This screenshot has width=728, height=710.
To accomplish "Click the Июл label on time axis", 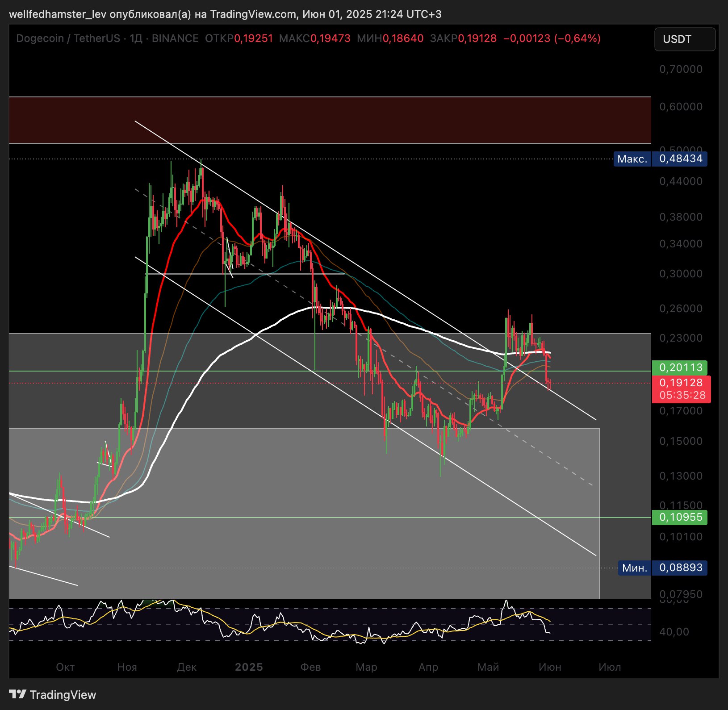I will [610, 667].
